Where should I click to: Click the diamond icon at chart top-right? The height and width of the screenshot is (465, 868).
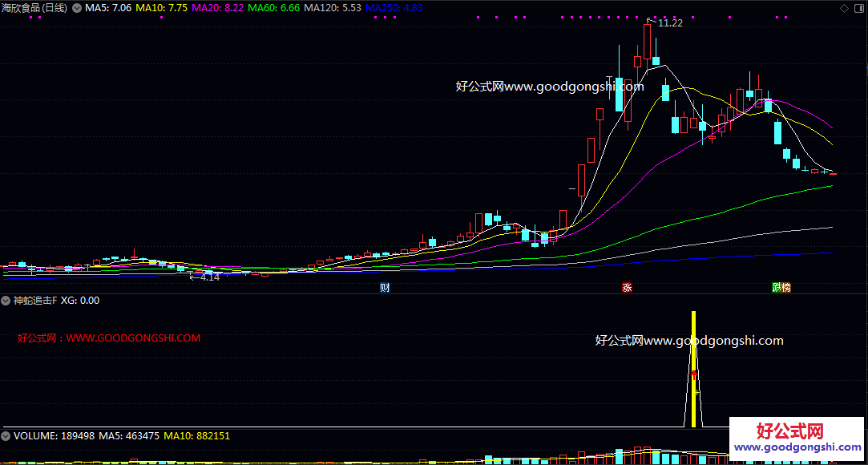tap(844, 8)
